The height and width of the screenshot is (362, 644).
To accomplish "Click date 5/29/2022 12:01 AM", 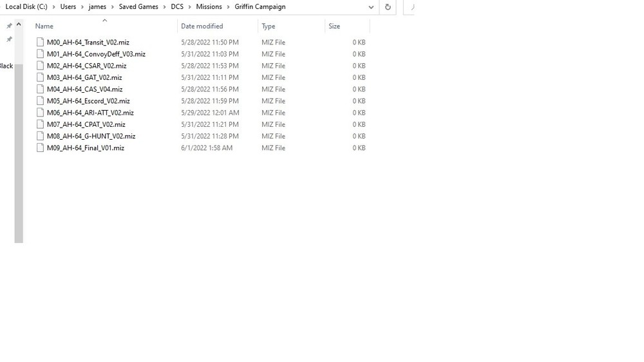I will (210, 112).
